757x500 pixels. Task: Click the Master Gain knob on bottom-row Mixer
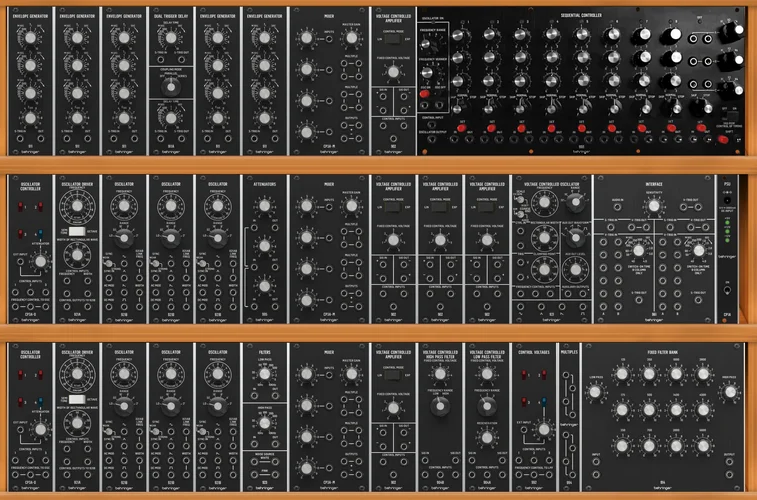tap(351, 374)
